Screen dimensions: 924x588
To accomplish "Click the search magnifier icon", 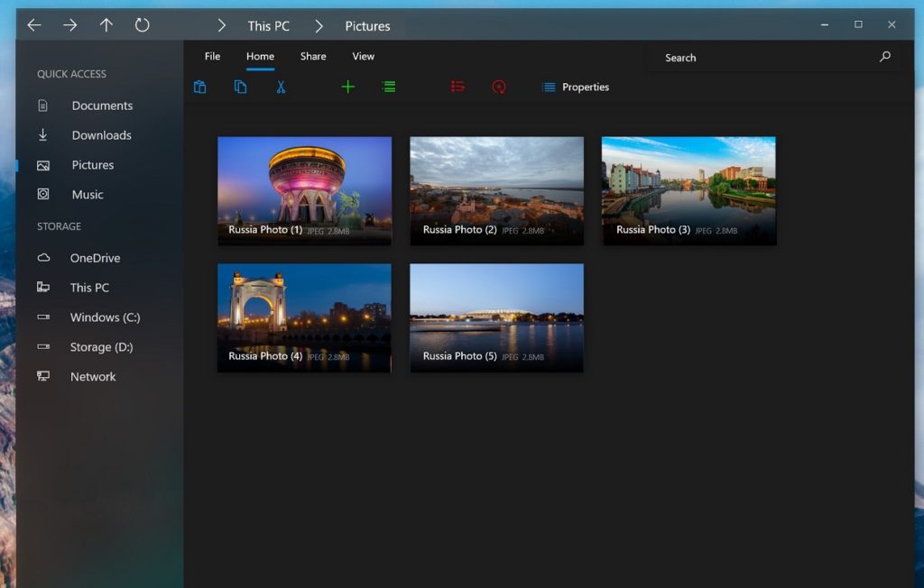I will (882, 57).
